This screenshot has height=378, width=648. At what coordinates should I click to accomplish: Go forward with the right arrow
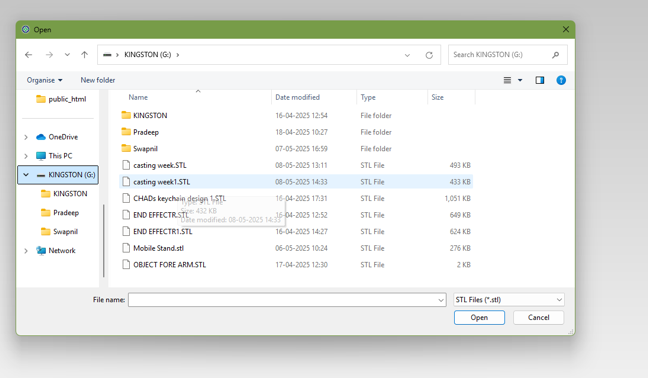tap(49, 55)
